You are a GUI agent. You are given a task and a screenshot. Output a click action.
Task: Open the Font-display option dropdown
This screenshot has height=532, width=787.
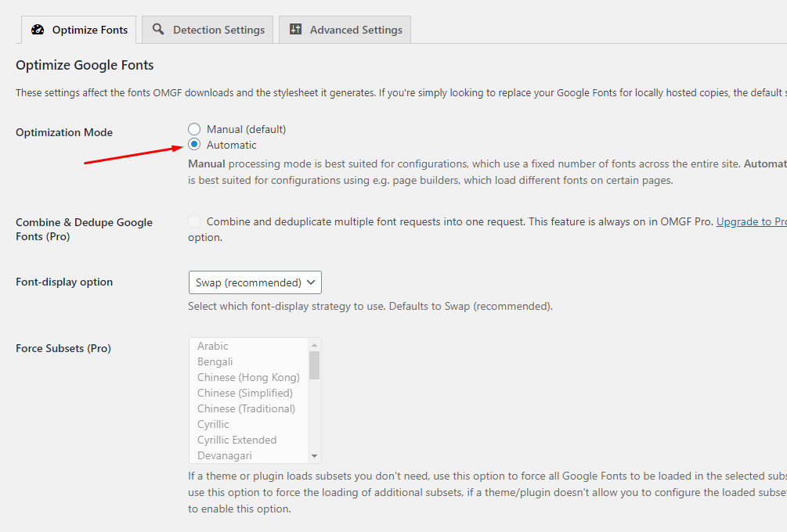[x=255, y=282]
